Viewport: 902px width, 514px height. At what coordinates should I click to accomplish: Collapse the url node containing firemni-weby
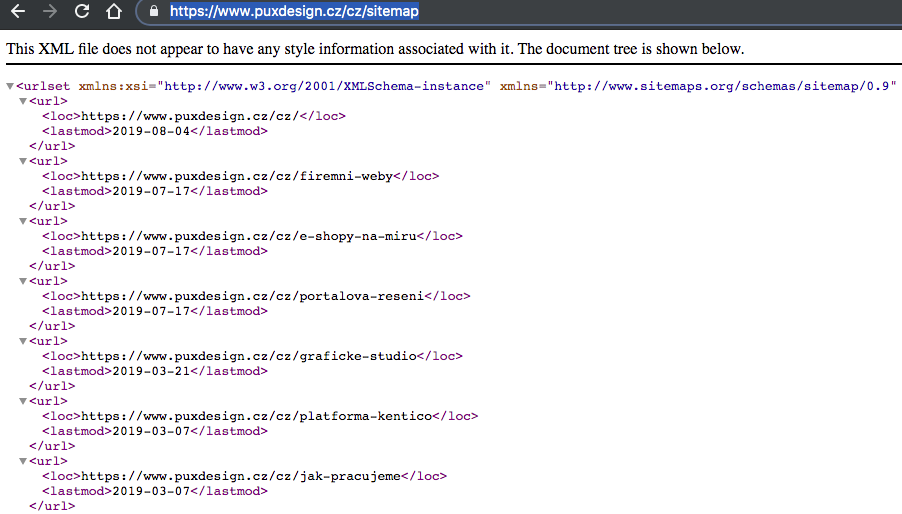coord(23,161)
